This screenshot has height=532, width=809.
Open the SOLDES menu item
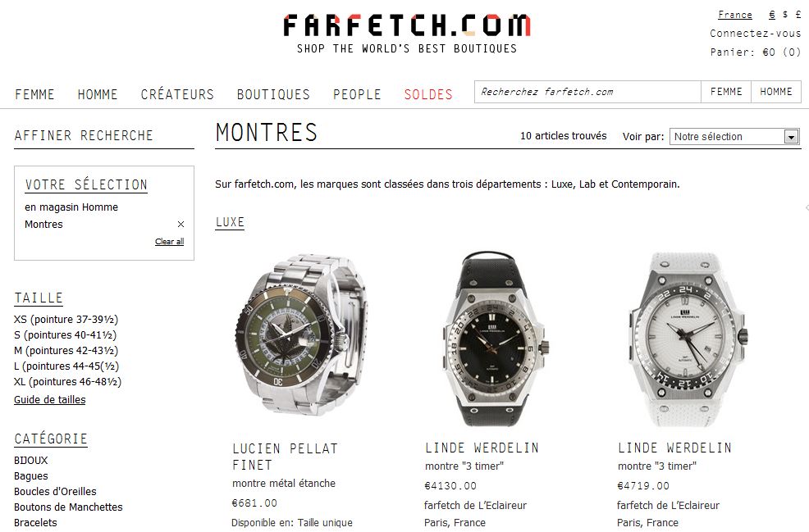(x=428, y=94)
